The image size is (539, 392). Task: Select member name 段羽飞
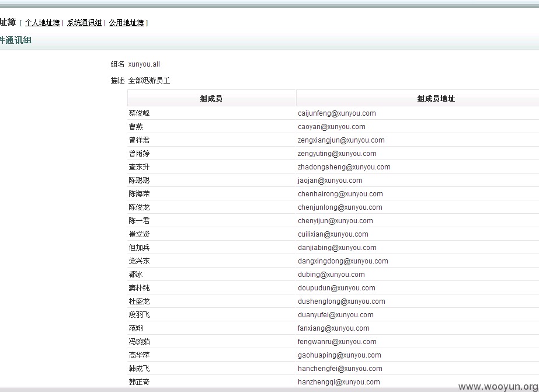click(139, 315)
